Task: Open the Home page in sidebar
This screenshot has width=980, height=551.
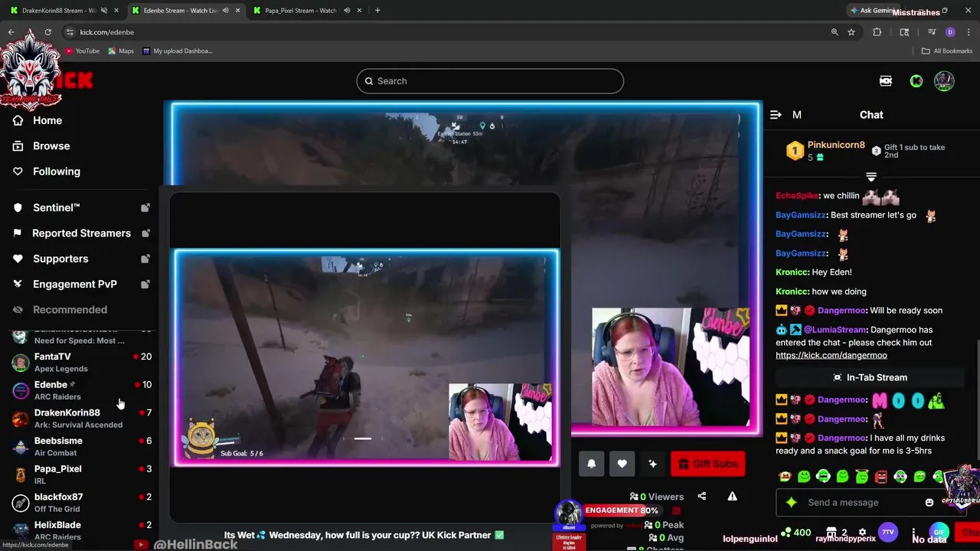Action: 38,120
